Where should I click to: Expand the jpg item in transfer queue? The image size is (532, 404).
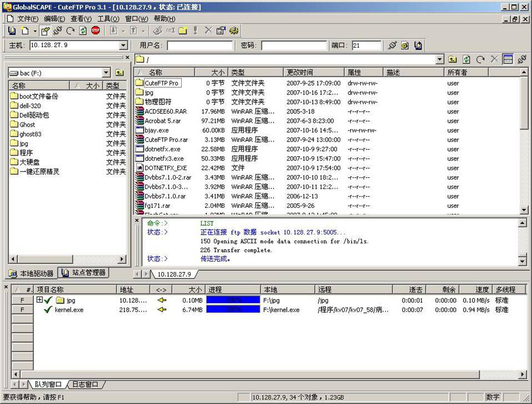39,300
